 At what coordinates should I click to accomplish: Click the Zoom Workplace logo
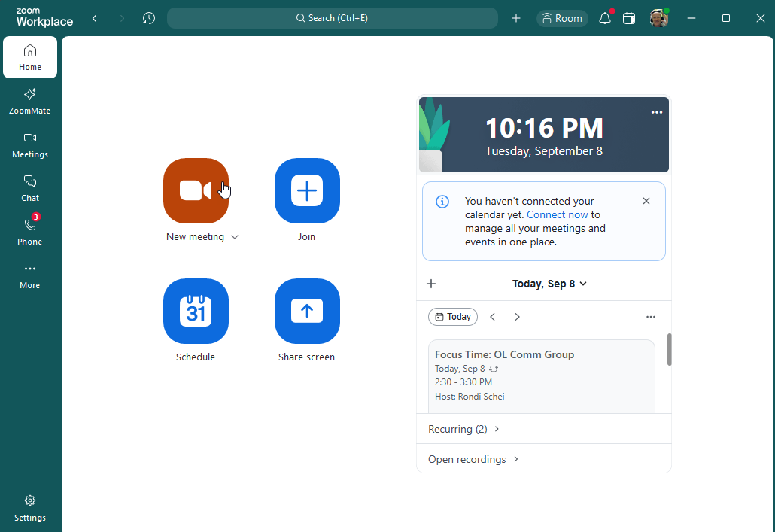point(44,17)
